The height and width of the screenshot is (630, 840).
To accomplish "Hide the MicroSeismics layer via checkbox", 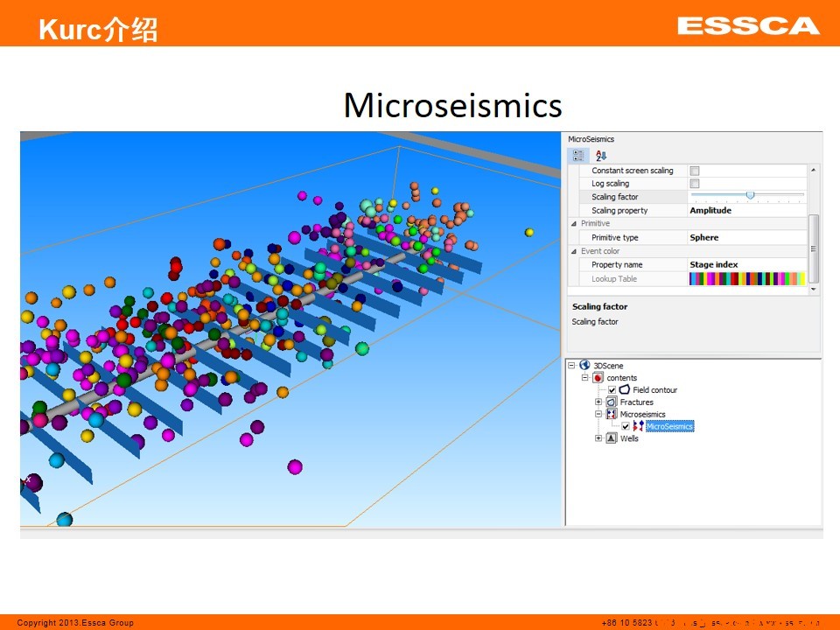I will pyautogui.click(x=625, y=426).
